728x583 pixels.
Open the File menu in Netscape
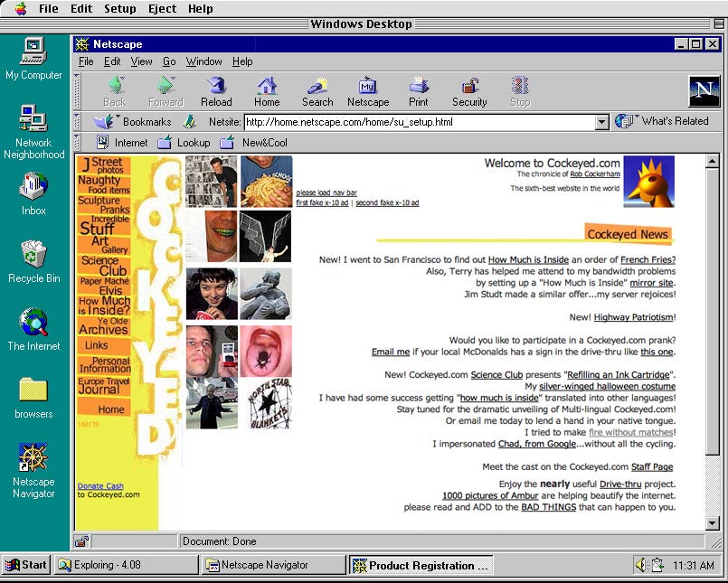(x=86, y=61)
